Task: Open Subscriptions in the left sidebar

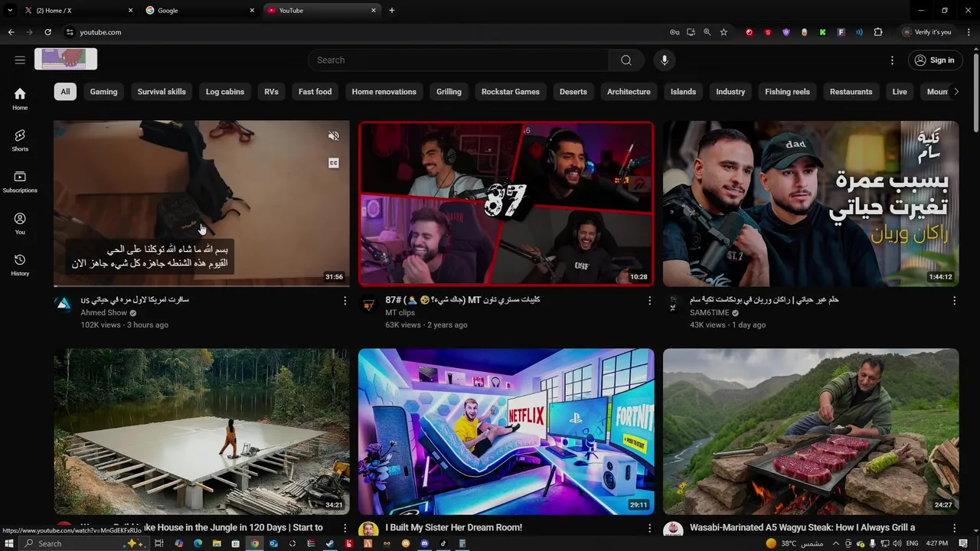Action: 20,181
